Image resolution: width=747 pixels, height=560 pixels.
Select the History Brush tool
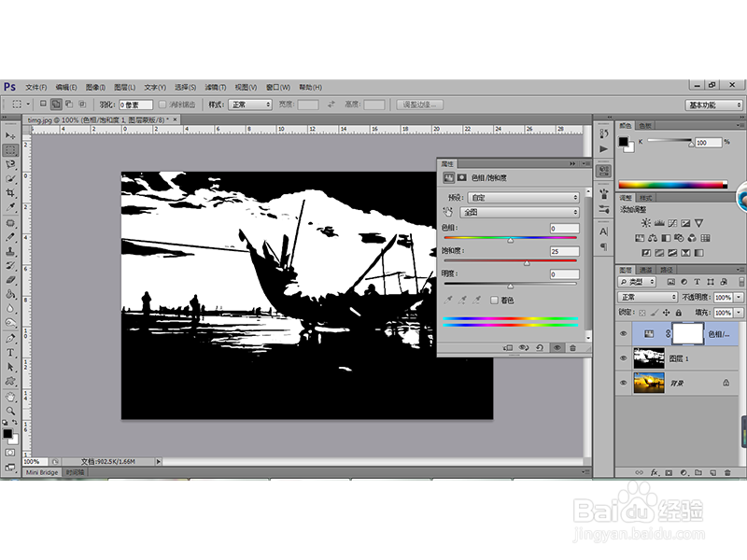coord(10,266)
